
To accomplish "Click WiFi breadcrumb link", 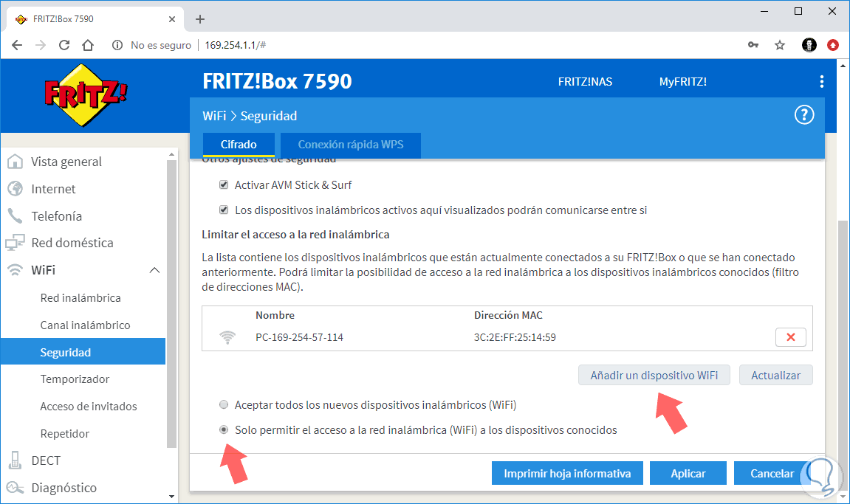I will pyautogui.click(x=214, y=116).
